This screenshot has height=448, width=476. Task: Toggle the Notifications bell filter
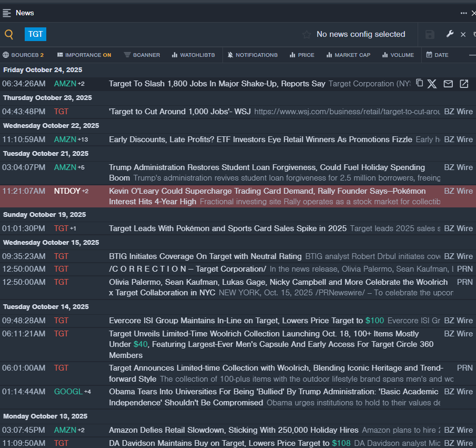[x=252, y=55]
